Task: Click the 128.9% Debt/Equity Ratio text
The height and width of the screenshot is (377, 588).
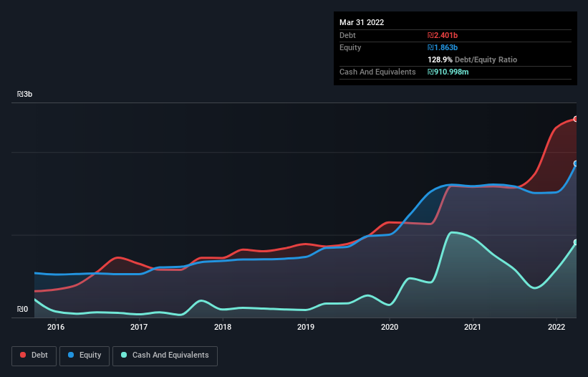Action: 472,59
